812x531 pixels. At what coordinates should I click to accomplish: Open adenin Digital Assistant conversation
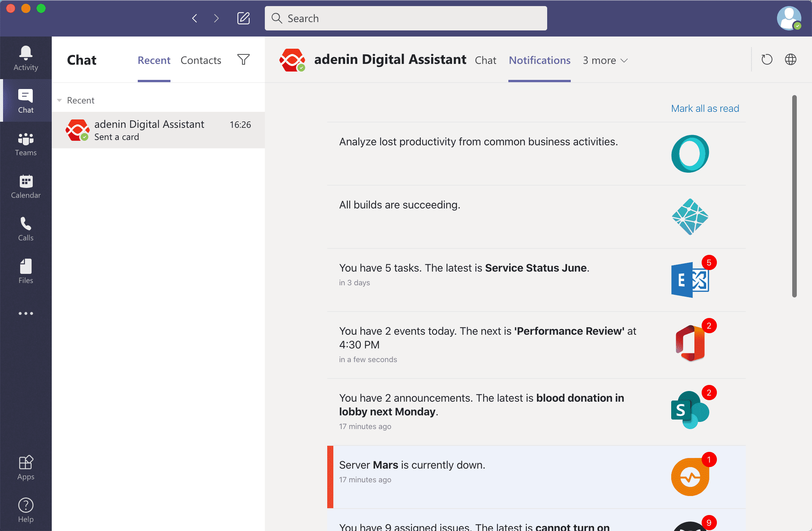(x=158, y=130)
